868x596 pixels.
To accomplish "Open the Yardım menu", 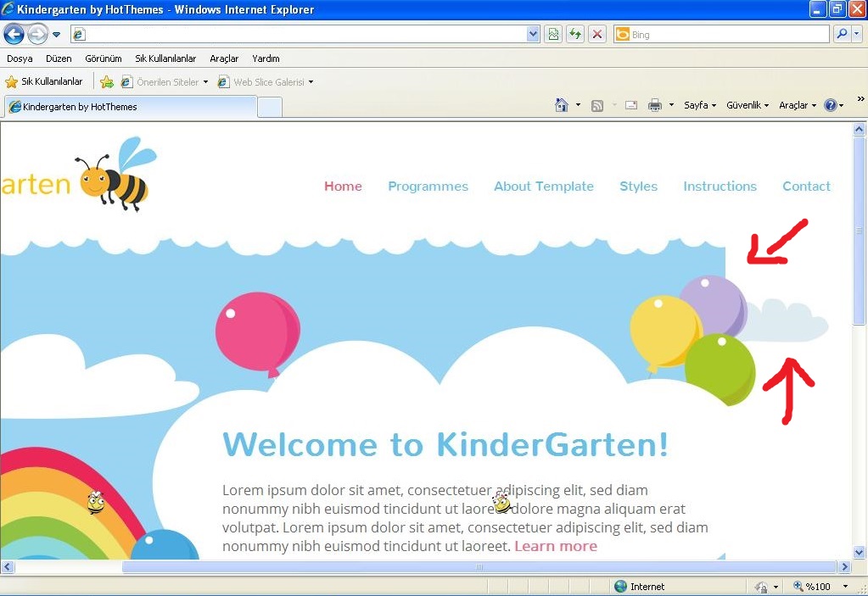I will pos(266,58).
